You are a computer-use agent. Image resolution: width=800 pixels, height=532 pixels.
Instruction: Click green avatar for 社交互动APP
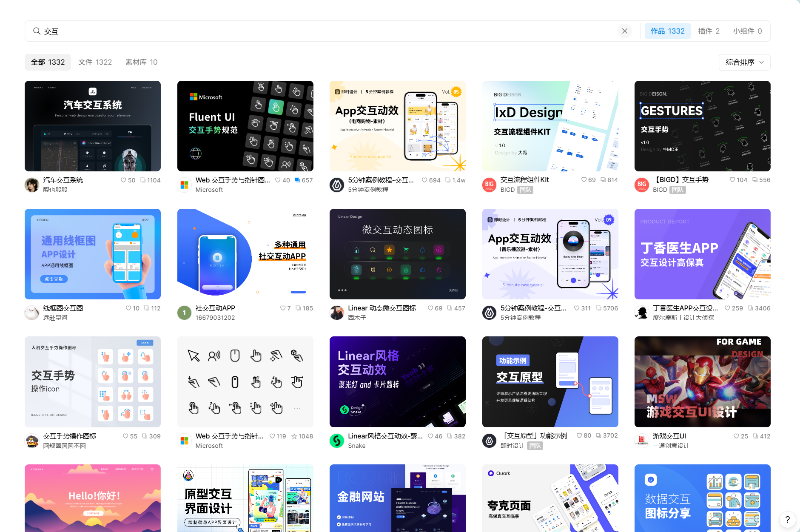(185, 313)
